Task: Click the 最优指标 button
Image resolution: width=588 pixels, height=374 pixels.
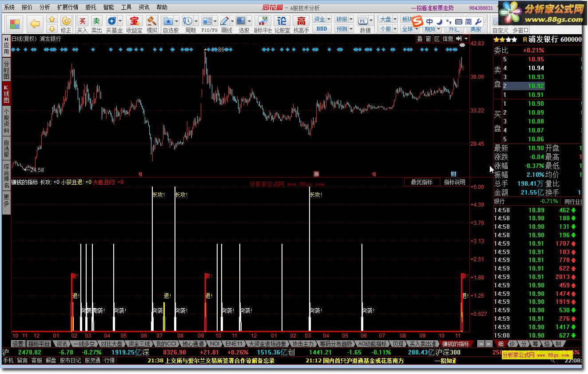Action: (x=421, y=182)
